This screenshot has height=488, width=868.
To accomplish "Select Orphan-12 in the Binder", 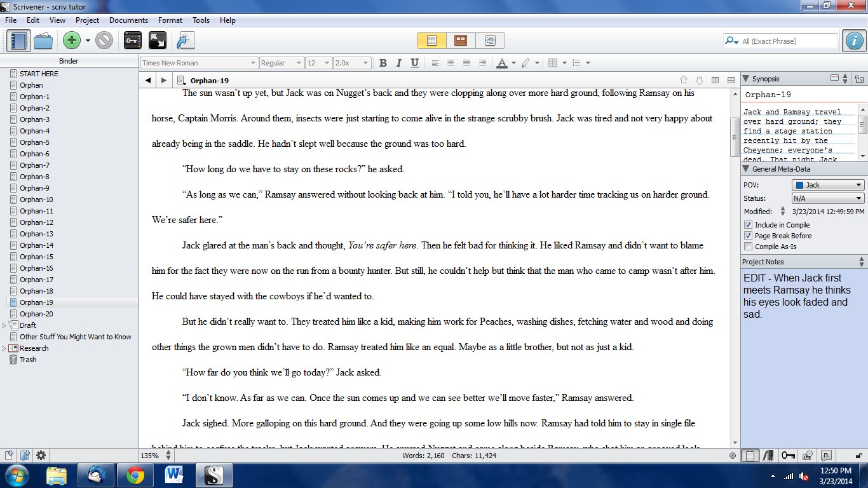I will tap(36, 222).
